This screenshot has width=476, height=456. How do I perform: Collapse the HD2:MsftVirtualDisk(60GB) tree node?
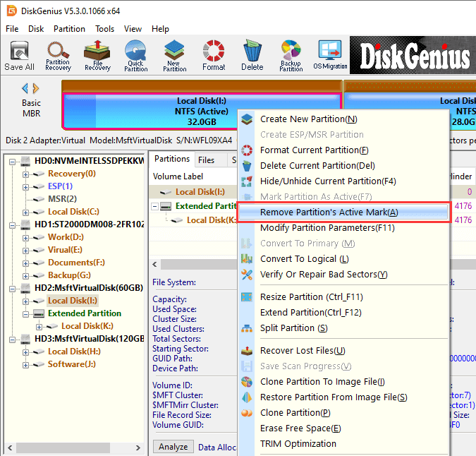(13, 288)
